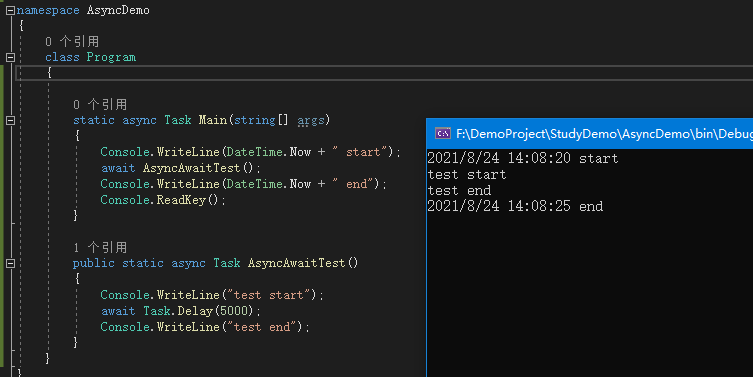Click the Program class name
This screenshot has height=377, width=753.
[111, 57]
